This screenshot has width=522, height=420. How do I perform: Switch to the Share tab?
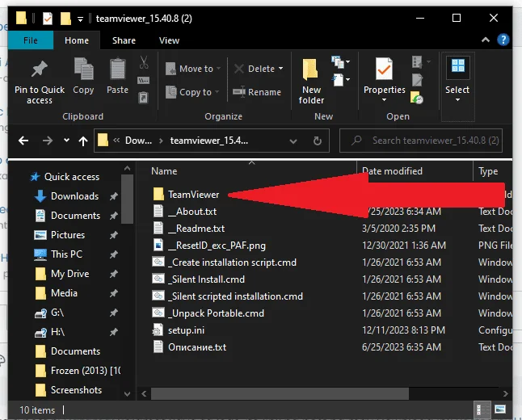[124, 40]
